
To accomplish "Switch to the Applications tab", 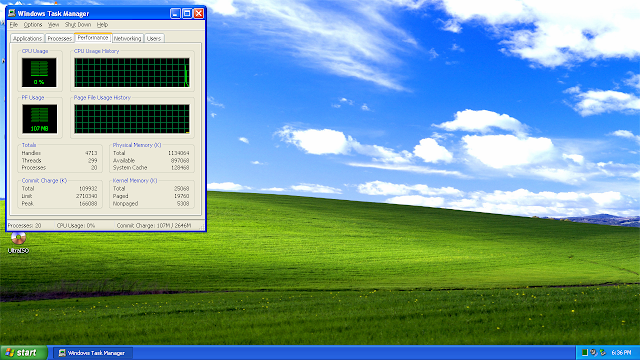I will 27,38.
